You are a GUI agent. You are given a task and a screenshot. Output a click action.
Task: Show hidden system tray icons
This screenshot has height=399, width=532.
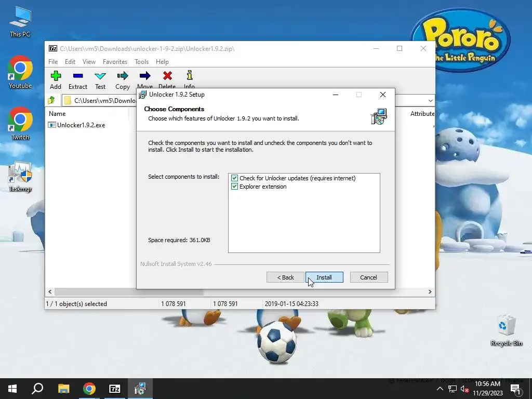tap(440, 389)
